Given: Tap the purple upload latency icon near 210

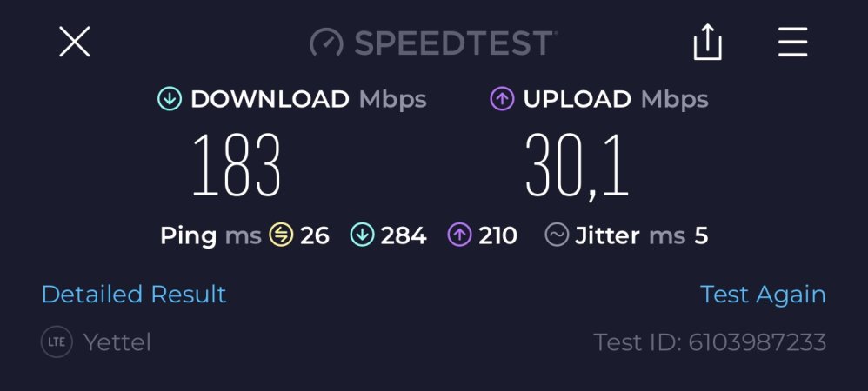Looking at the screenshot, I should [x=459, y=235].
